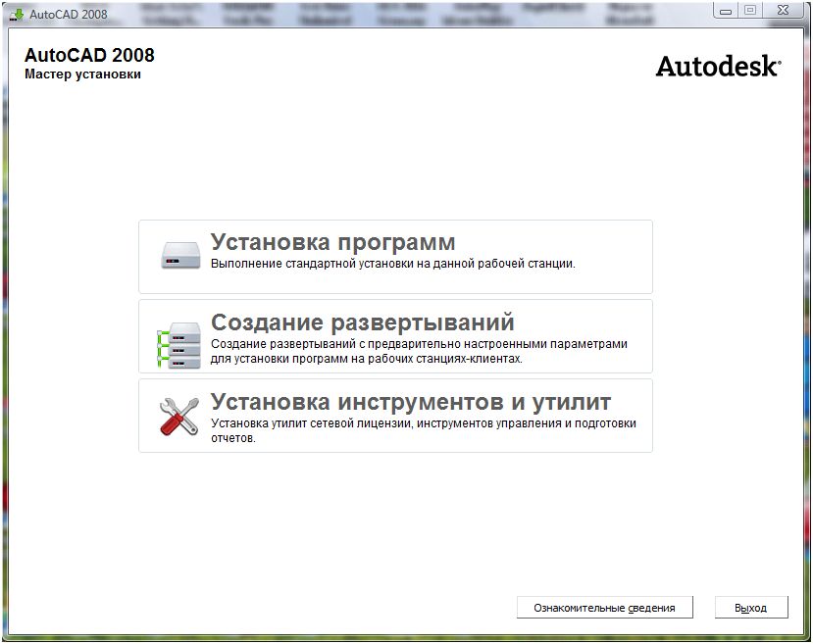813x644 pixels.
Task: Maximize the AutoCAD 2008 window
Action: [x=749, y=11]
